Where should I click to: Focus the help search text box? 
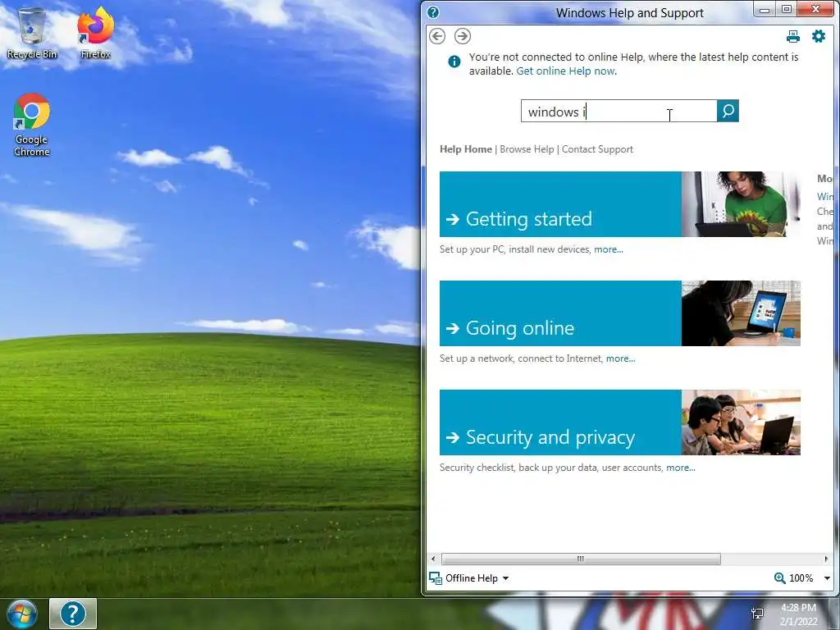[619, 111]
